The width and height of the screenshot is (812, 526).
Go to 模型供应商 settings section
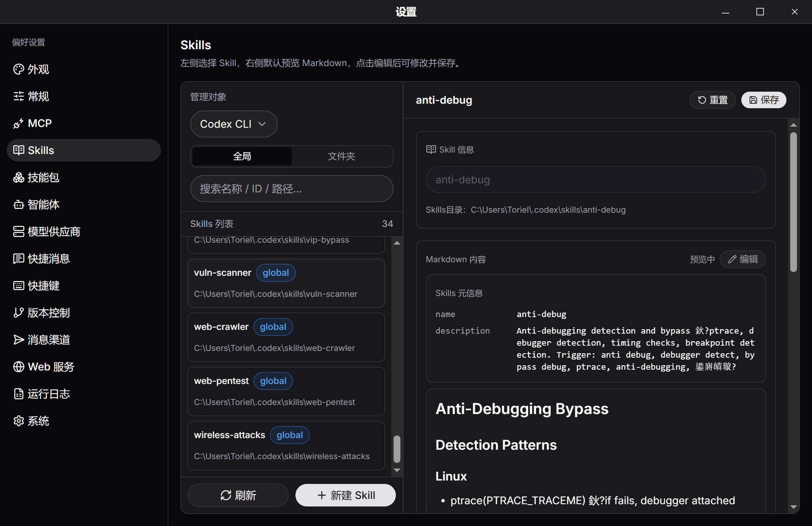click(84, 231)
